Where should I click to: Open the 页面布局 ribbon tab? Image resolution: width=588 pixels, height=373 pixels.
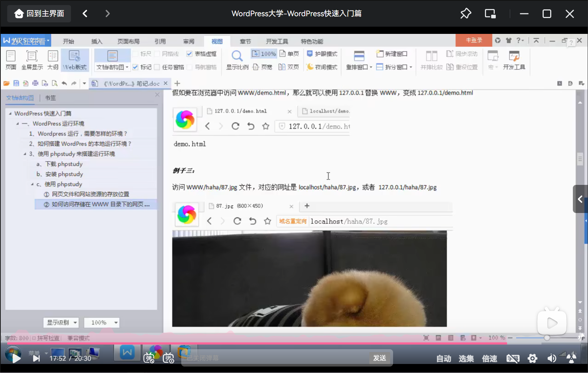point(128,41)
